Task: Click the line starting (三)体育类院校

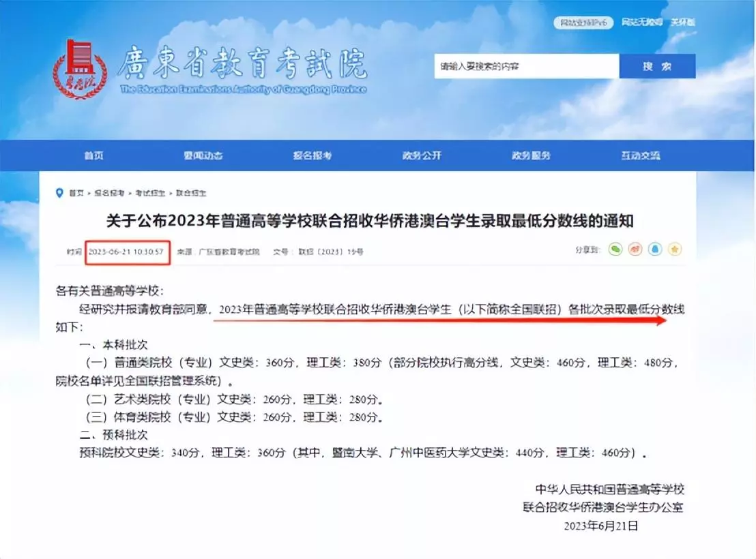Action: coord(234,417)
